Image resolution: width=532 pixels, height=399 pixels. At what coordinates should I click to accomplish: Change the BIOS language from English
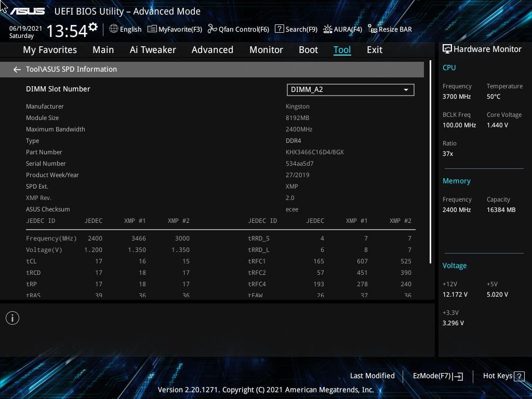[125, 29]
